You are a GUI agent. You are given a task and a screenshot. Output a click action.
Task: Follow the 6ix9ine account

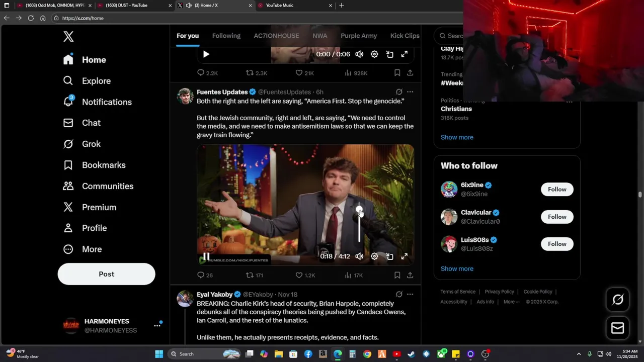[557, 190]
